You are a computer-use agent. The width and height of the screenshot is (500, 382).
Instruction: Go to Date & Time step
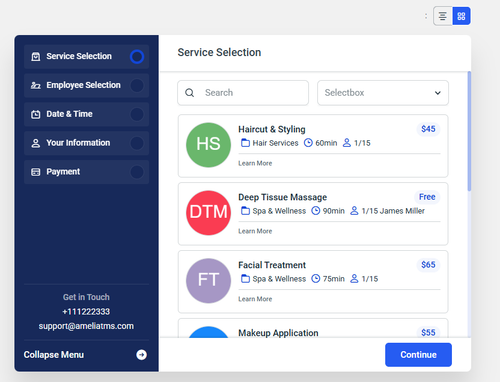pyautogui.click(x=86, y=114)
